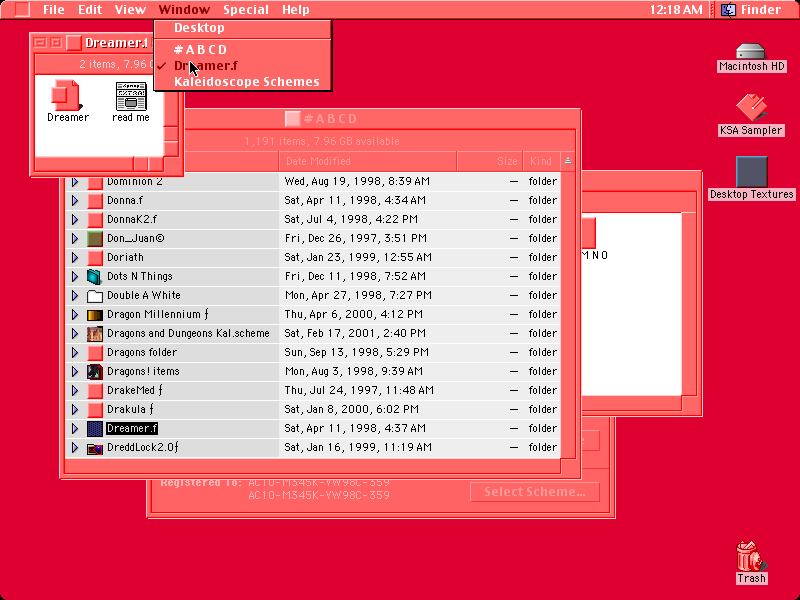Sort the list by Kind column
Screen dimensions: 800x600
541,161
